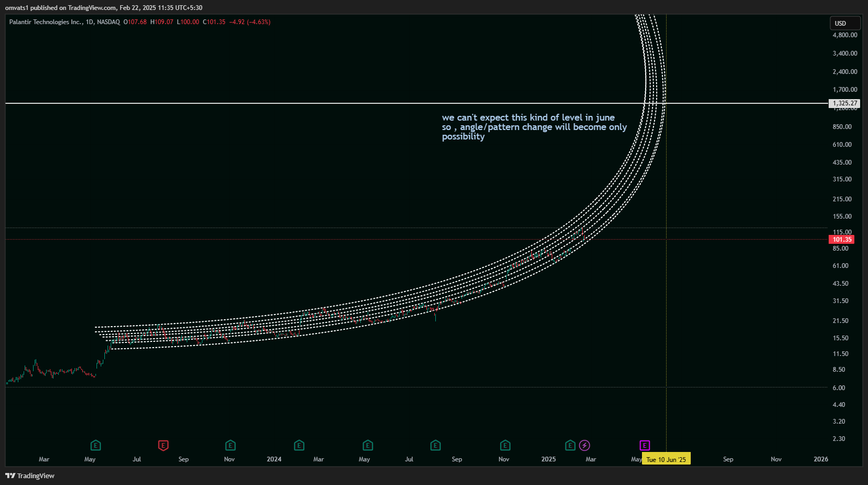Click the red 101.35 current price label
Screen dimensions: 868x485
coord(842,240)
